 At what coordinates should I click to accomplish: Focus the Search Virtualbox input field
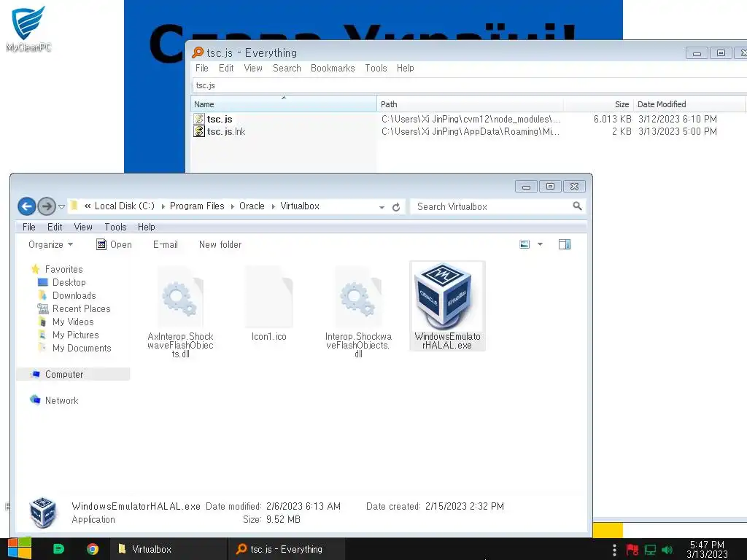492,206
